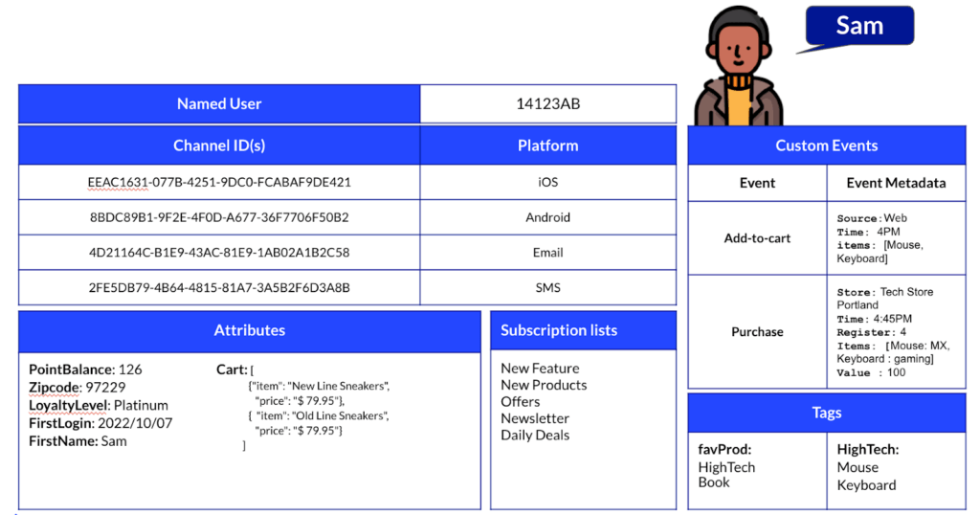Click the iOS channel ID row

click(219, 182)
